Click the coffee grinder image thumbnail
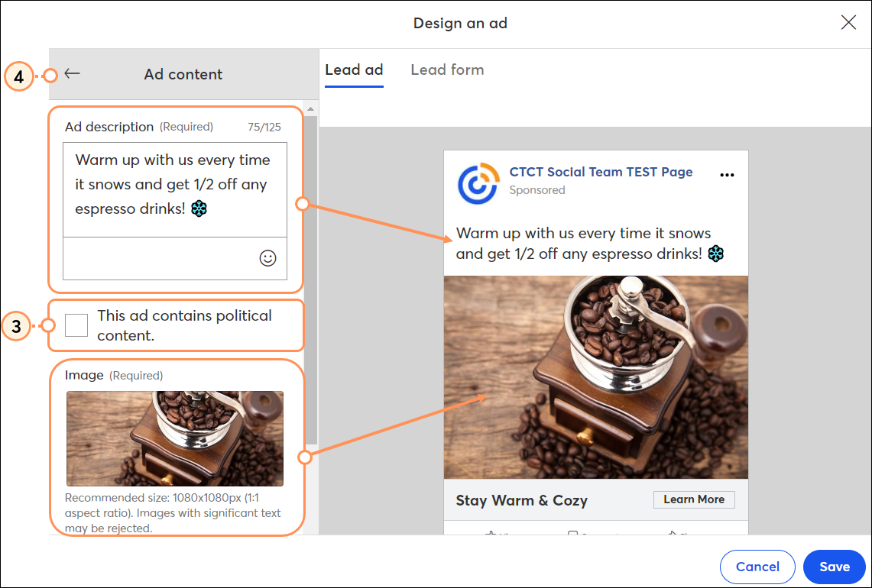 174,438
